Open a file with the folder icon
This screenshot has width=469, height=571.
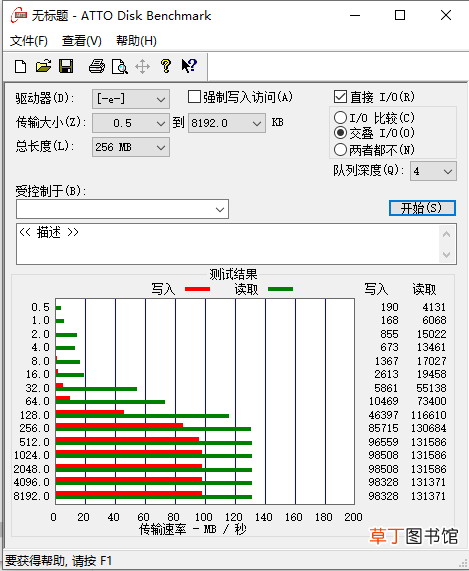coord(43,66)
